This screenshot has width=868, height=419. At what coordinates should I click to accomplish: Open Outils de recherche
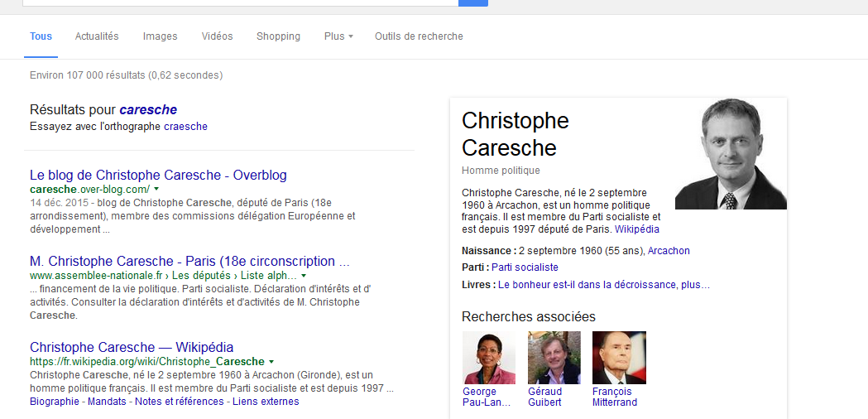[x=419, y=36]
